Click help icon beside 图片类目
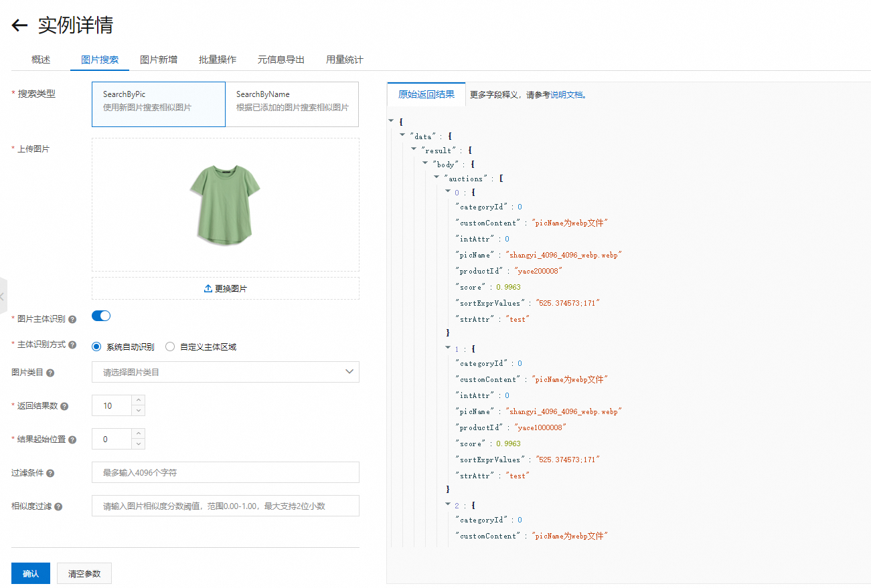The image size is (871, 588). pyautogui.click(x=50, y=373)
